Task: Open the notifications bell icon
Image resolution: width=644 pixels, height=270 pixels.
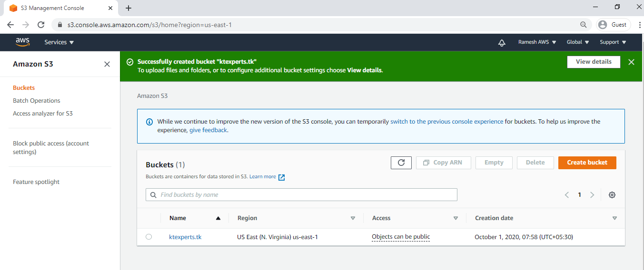Action: tap(502, 43)
